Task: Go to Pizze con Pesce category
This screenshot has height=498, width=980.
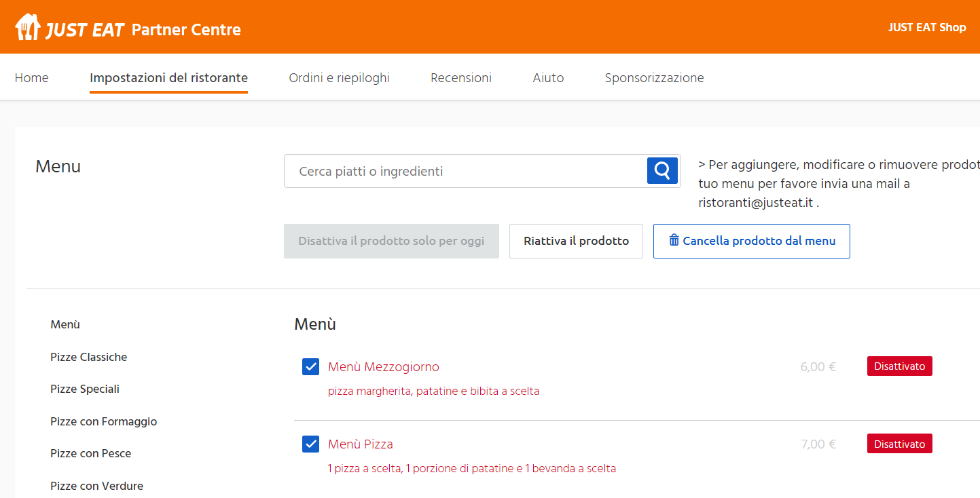Action: [90, 453]
